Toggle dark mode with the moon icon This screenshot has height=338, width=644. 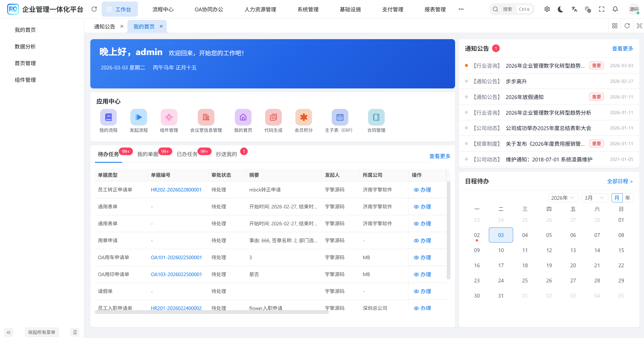click(560, 9)
